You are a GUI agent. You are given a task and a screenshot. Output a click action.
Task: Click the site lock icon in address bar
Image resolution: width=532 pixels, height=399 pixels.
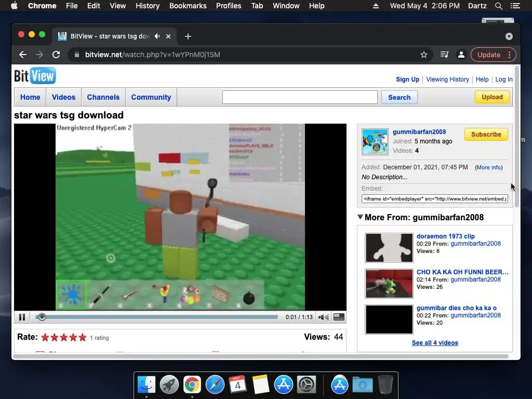(77, 55)
